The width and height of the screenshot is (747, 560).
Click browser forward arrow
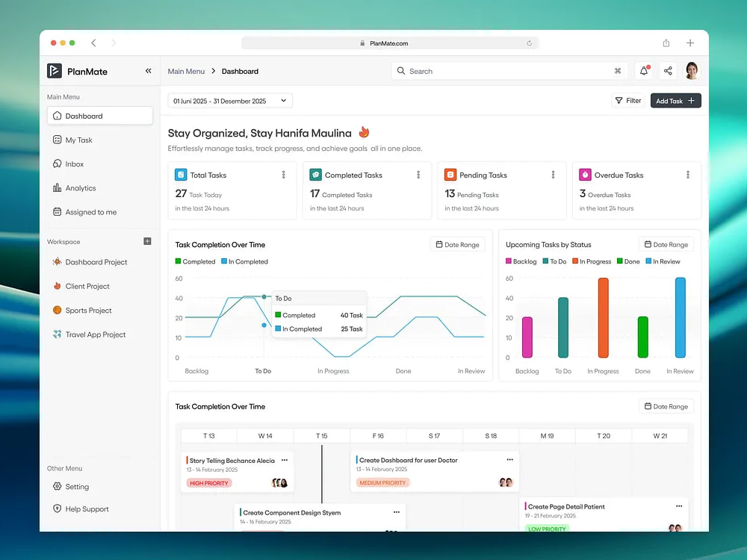114,43
